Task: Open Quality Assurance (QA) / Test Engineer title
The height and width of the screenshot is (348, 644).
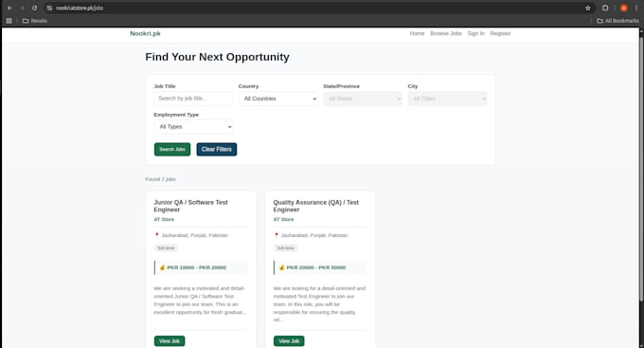Action: pos(315,206)
